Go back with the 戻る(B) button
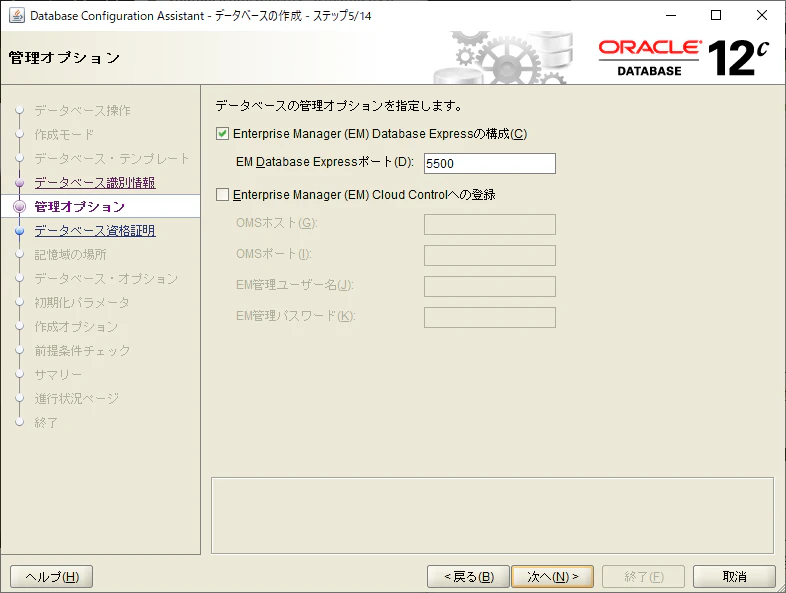The height and width of the screenshot is (593, 786). point(468,576)
